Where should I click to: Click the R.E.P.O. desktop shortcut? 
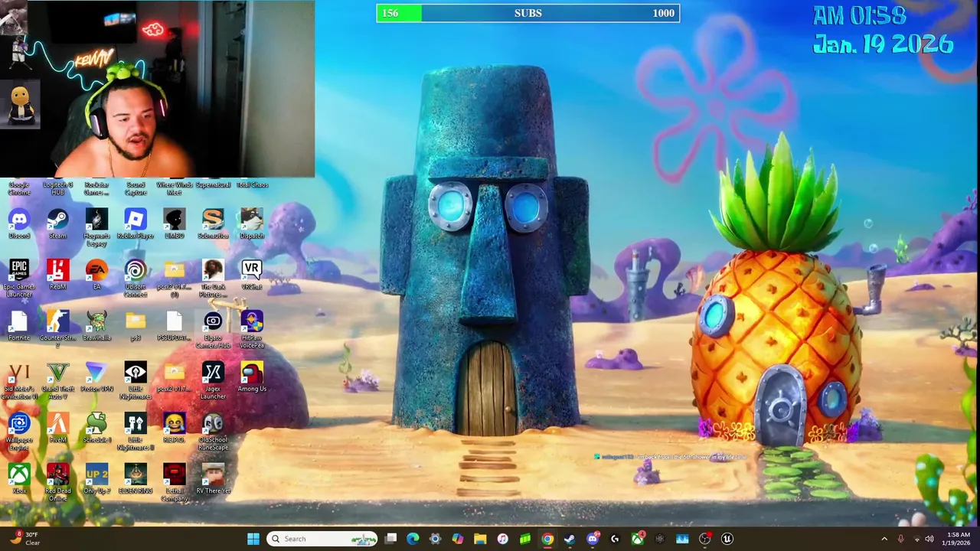click(174, 428)
